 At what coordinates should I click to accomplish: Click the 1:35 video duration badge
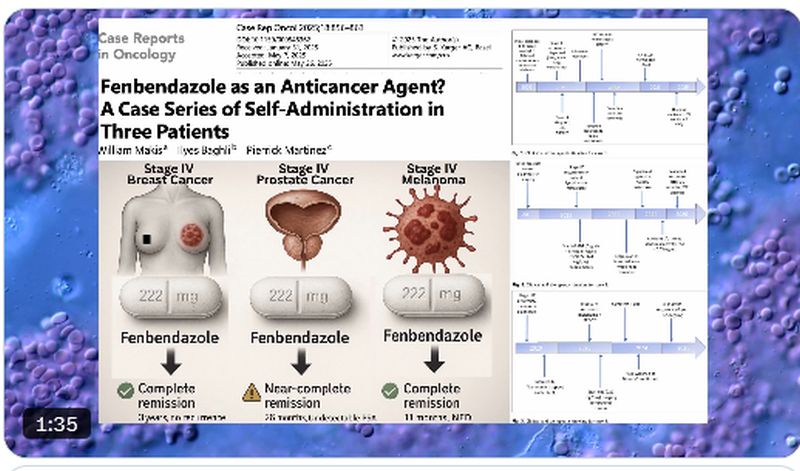(x=57, y=424)
